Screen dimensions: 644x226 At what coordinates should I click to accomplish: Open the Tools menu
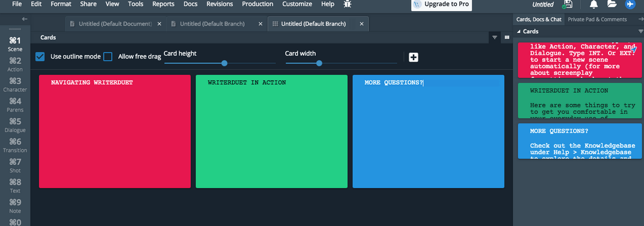[136, 4]
